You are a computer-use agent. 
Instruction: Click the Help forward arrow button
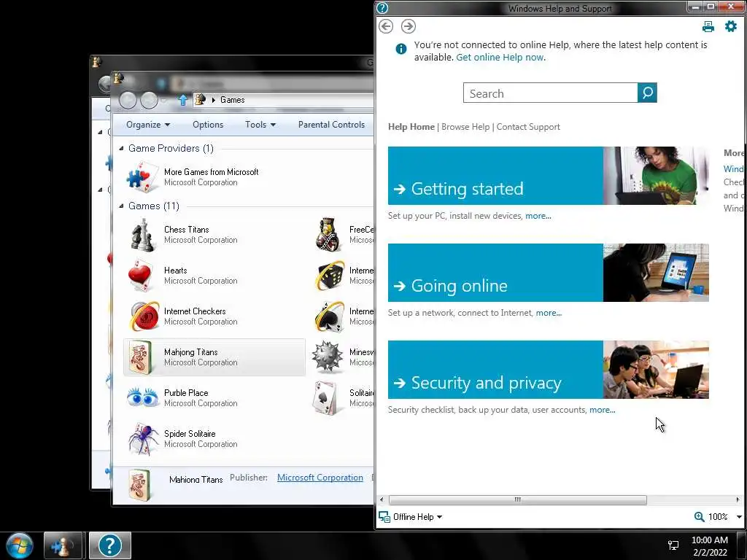pos(409,26)
